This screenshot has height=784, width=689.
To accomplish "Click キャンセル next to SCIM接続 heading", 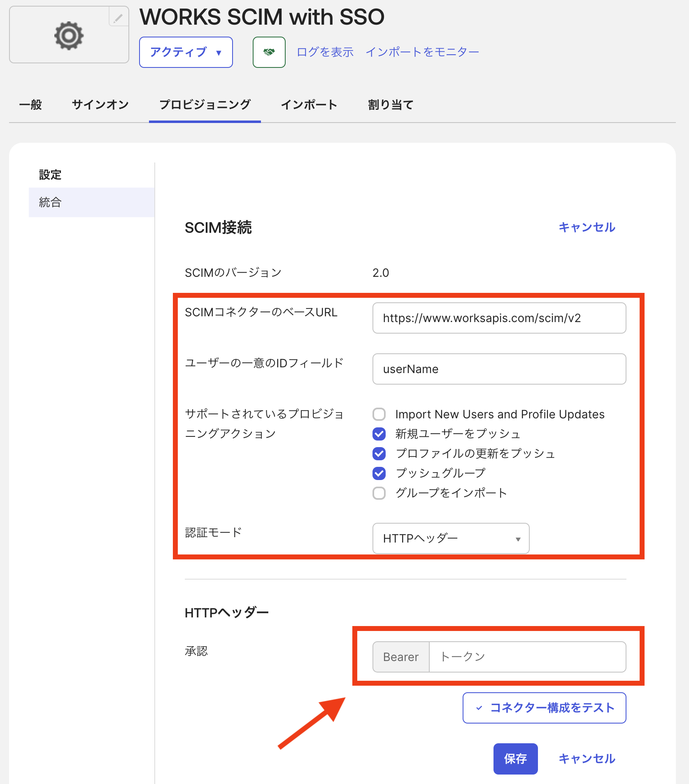I will point(587,227).
